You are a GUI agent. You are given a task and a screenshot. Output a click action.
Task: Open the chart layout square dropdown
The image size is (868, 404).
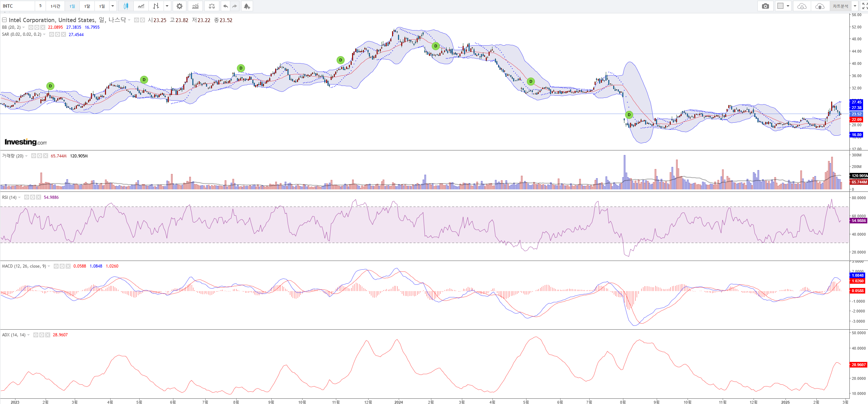click(783, 6)
